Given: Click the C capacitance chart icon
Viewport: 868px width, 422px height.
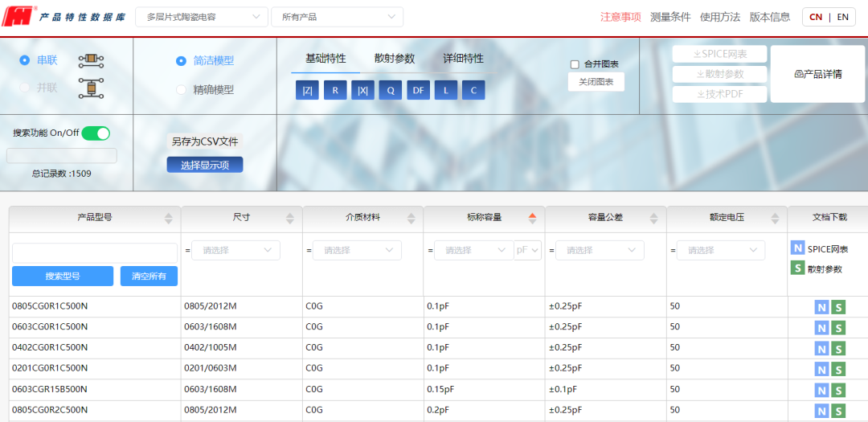Looking at the screenshot, I should click(473, 91).
